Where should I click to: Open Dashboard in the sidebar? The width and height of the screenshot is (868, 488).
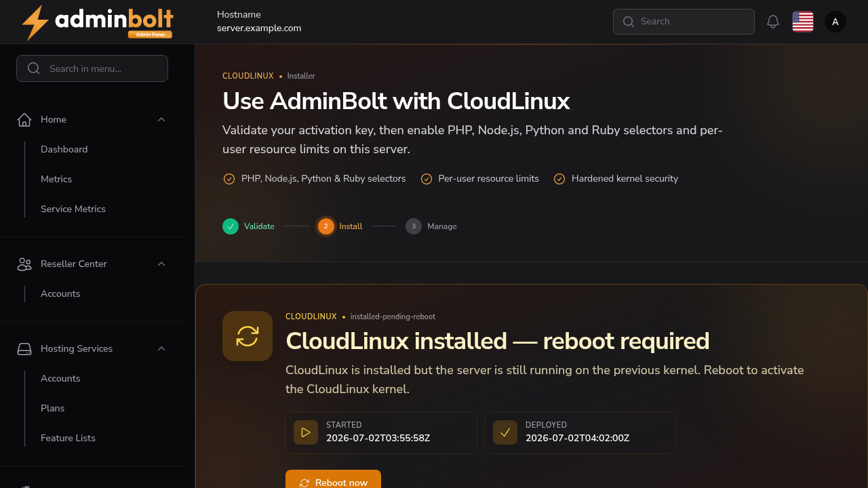(x=64, y=149)
